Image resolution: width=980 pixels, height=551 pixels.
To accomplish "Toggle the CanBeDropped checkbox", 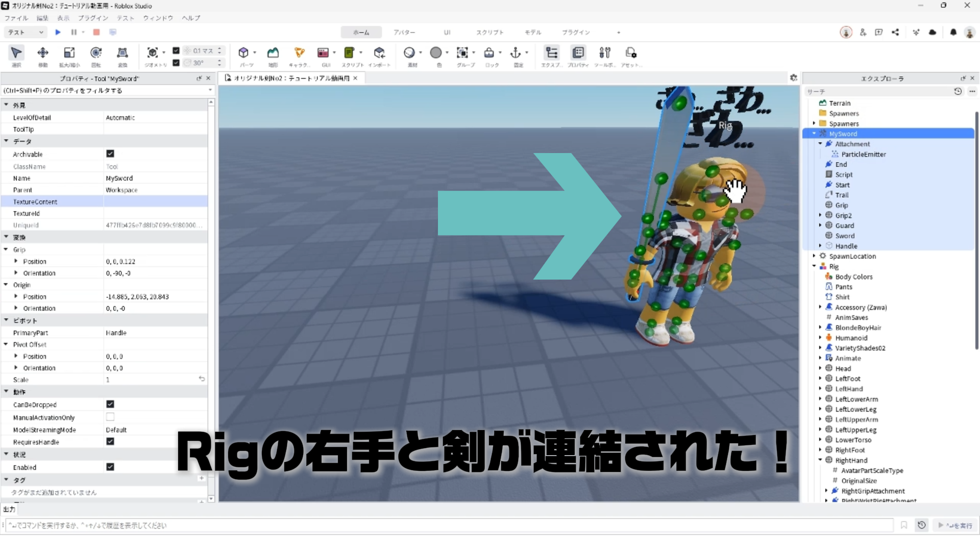I will [x=110, y=404].
